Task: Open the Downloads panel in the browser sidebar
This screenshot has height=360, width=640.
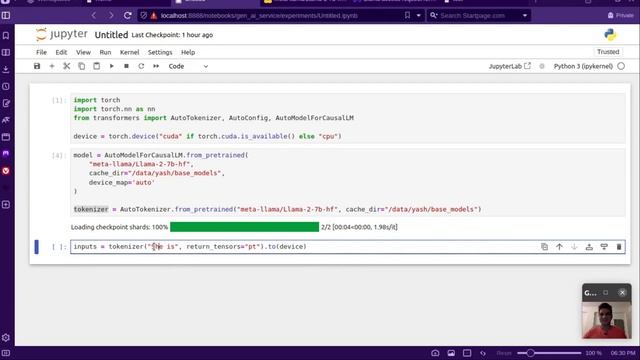Action: [6, 69]
